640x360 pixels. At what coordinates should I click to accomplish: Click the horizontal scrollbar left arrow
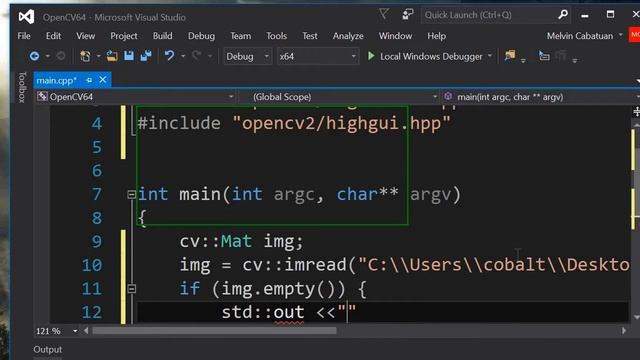pos(86,331)
